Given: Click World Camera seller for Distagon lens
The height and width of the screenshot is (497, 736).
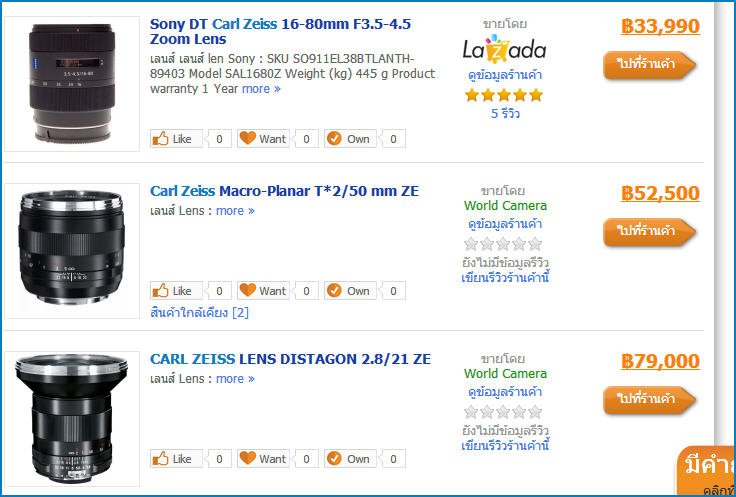Looking at the screenshot, I should (x=505, y=374).
